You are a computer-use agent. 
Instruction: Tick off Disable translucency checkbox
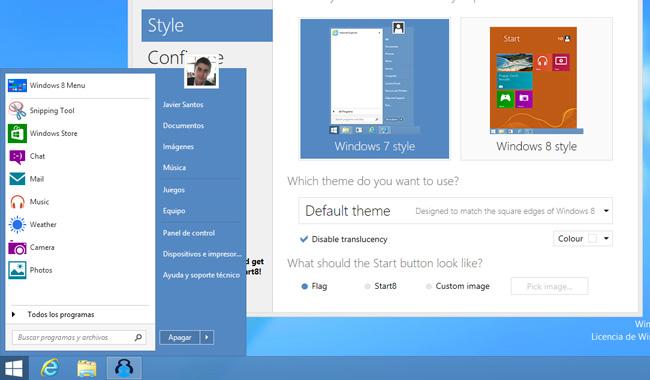[x=304, y=239]
